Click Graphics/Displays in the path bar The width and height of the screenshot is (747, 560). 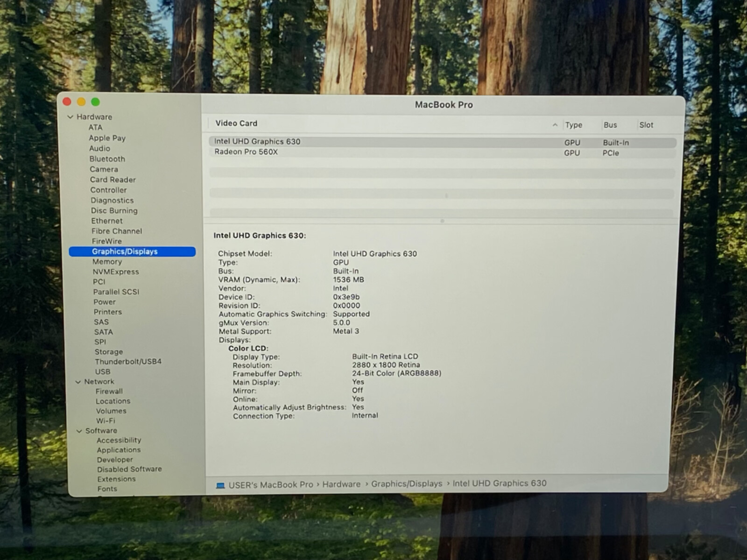pos(407,484)
